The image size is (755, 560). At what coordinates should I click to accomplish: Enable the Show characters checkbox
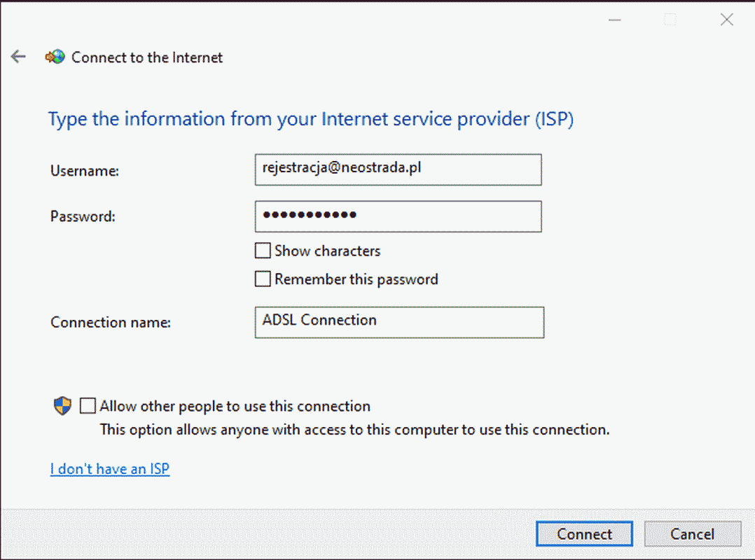pyautogui.click(x=263, y=251)
